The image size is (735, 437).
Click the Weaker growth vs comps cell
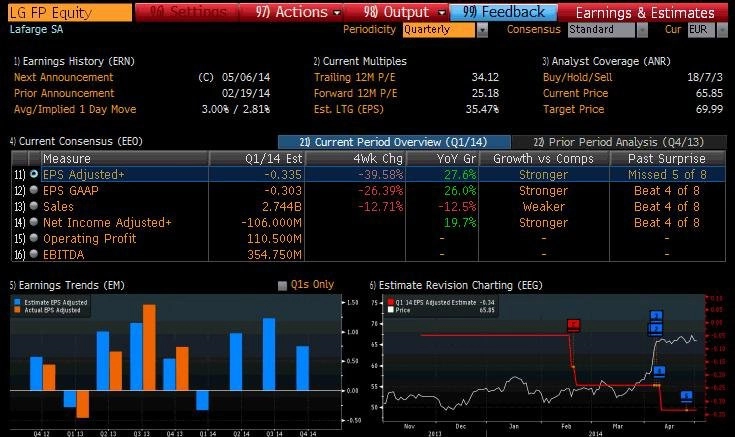(544, 207)
